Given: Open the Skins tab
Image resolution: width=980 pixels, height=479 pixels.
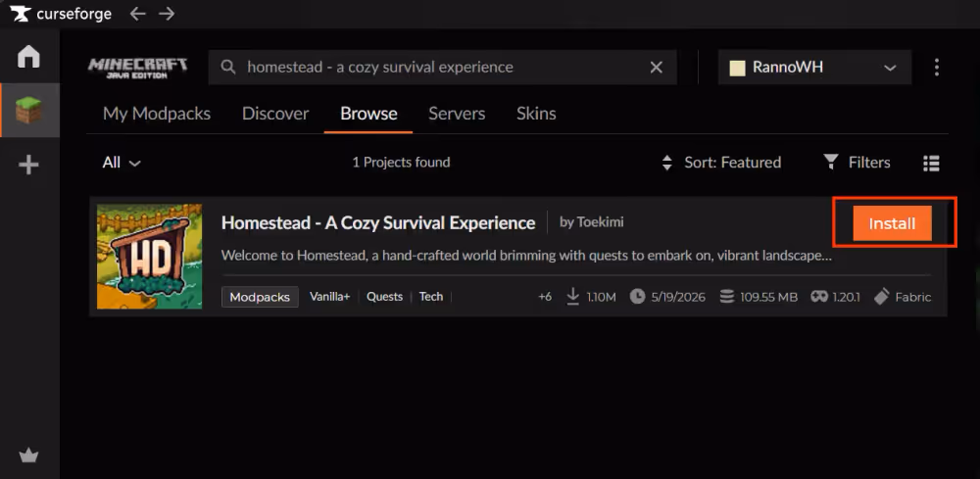Looking at the screenshot, I should pyautogui.click(x=536, y=114).
